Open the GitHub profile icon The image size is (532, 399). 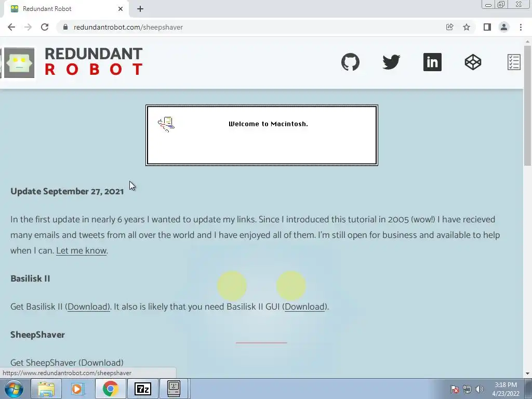coord(350,62)
